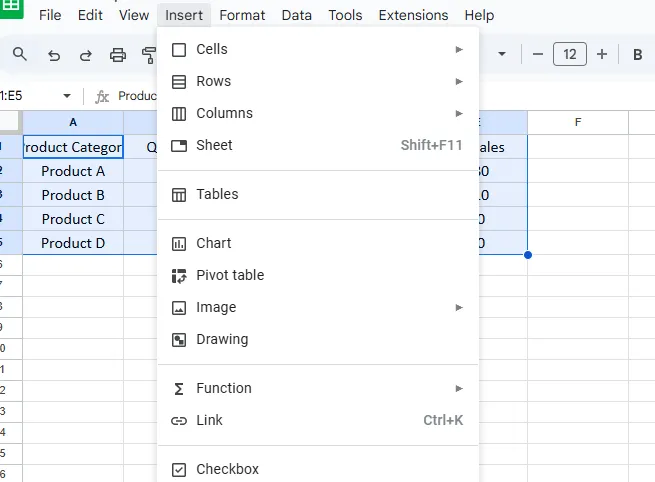Viewport: 655px width, 482px height.
Task: Select cell containing Product B
Action: point(73,195)
